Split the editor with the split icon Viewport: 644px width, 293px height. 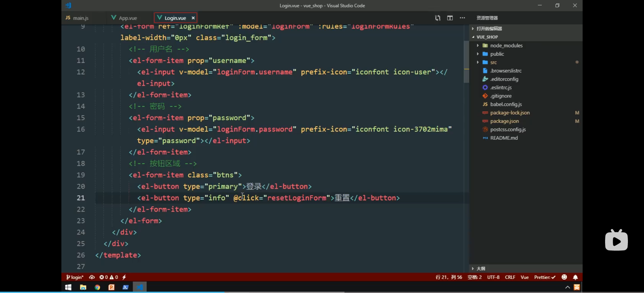click(450, 18)
